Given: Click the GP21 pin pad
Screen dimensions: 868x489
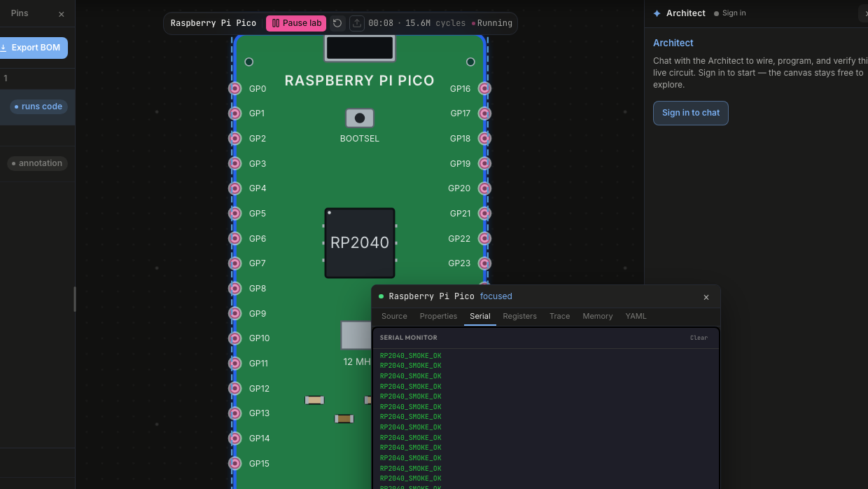Looking at the screenshot, I should point(484,213).
